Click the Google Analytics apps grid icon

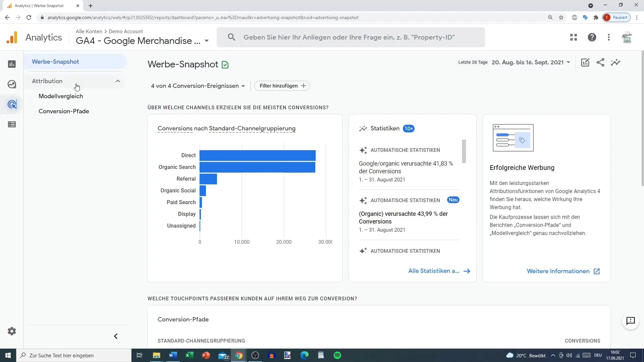574,37
